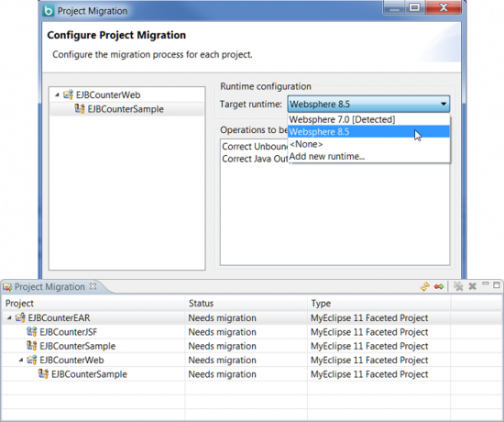504x422 pixels.
Task: Select EJBCounterSample name listed below EJBCounterJSF
Action: [x=78, y=346]
